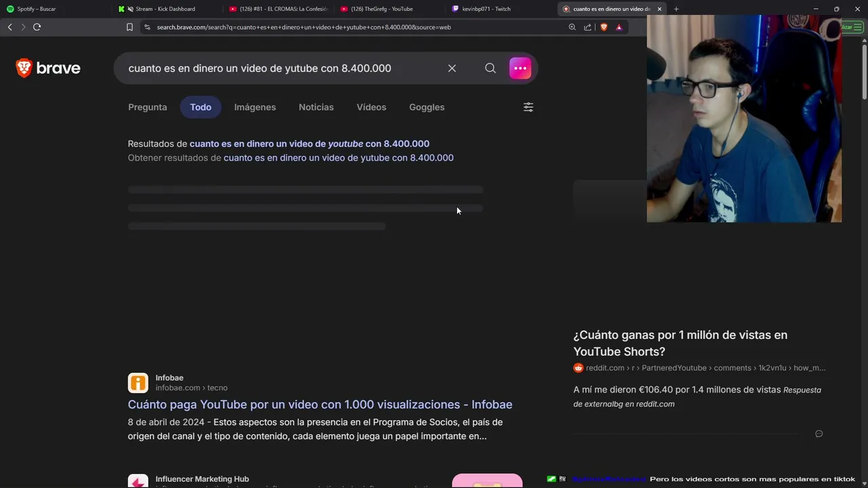Select the Videos search category
The image size is (868, 488).
tap(372, 107)
